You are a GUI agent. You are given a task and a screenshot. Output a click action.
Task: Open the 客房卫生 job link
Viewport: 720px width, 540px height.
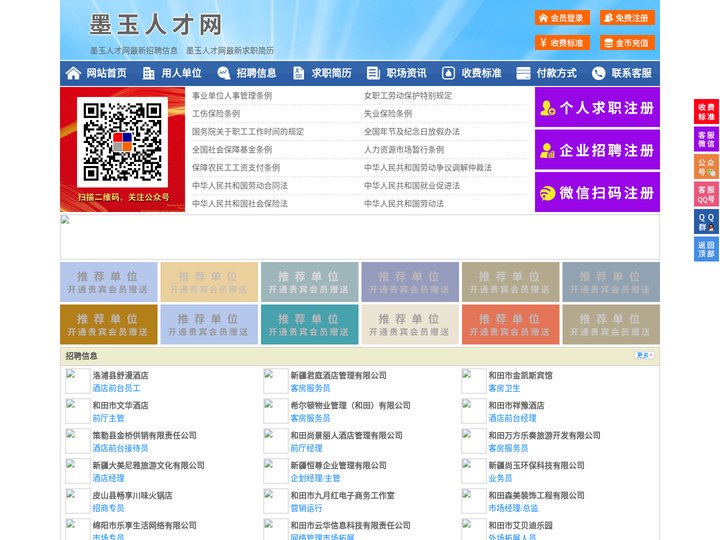coord(504,388)
